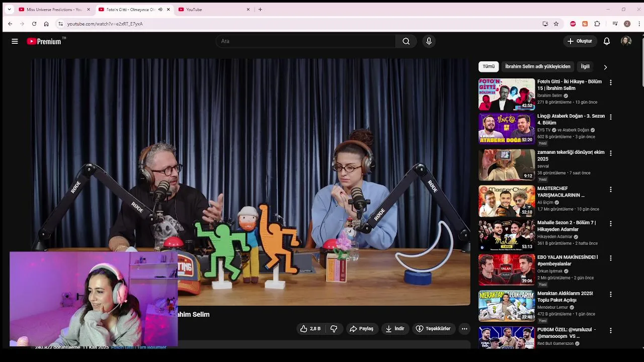Open the media control icon in the toolbar
The image size is (644, 362).
(x=615, y=24)
